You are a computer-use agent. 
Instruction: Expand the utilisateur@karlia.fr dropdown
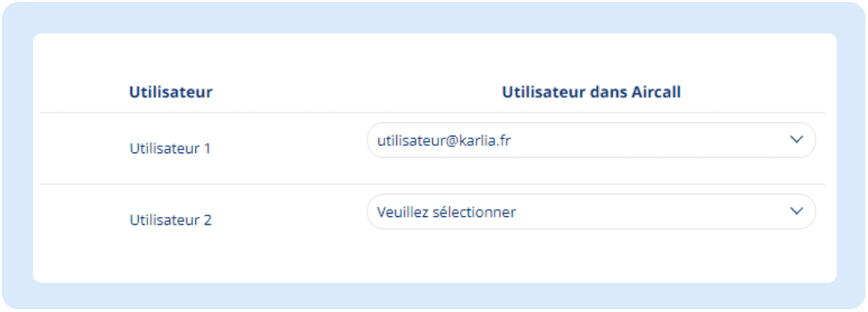pyautogui.click(x=591, y=140)
